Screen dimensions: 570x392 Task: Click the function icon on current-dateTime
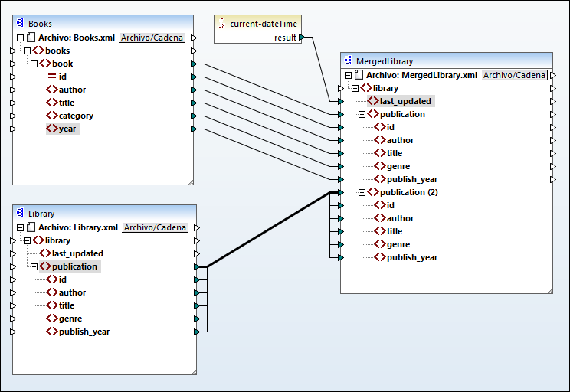coord(222,24)
